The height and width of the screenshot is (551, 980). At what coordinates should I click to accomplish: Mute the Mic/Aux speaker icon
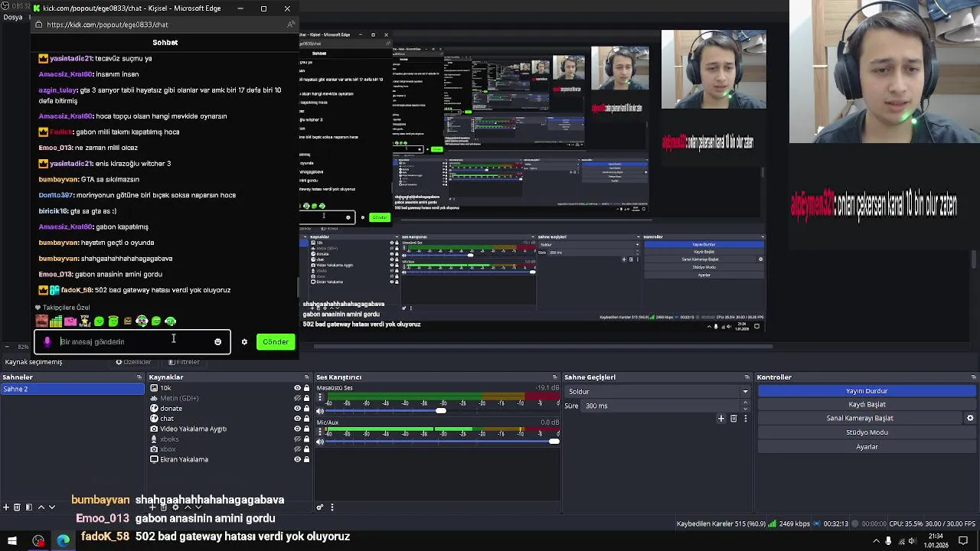tap(320, 442)
